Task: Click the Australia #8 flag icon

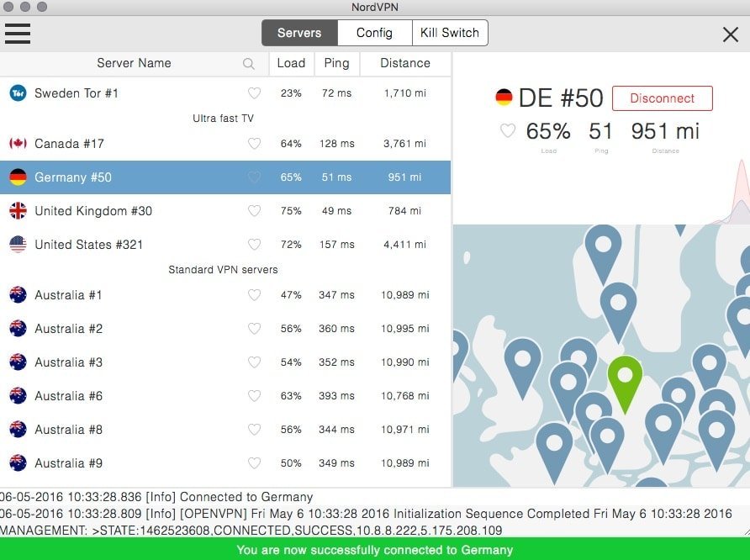Action: coord(18,429)
